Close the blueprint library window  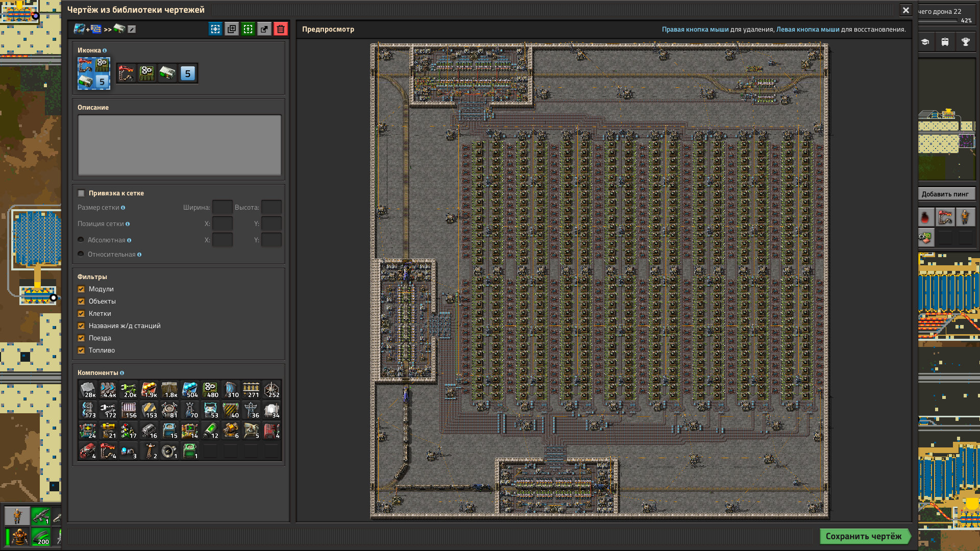click(906, 10)
